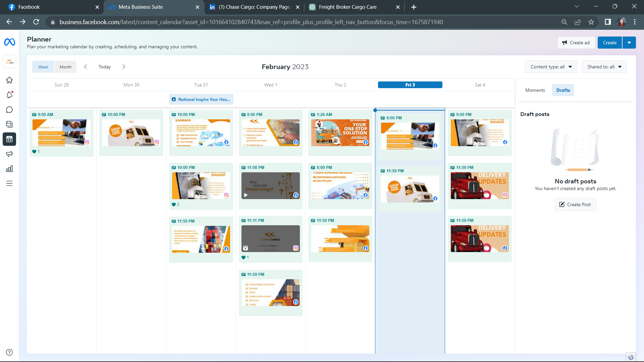644x362 pixels.
Task: Navigate back in browser
Action: point(9,22)
